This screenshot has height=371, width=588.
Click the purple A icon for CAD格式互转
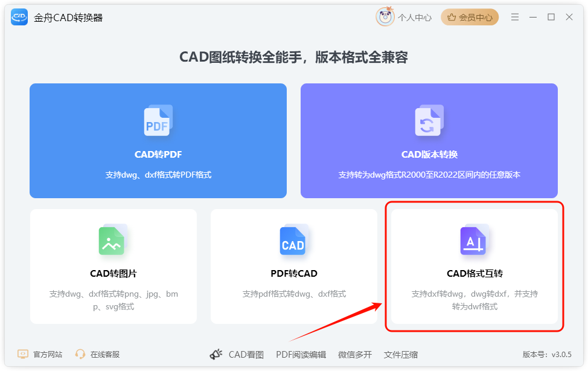coord(475,239)
